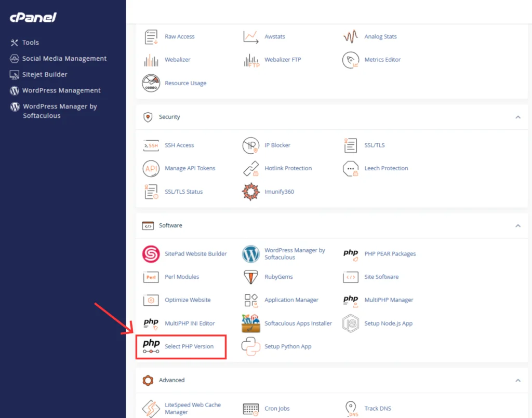
Task: Open the Setup Node.js App icon
Action: (351, 323)
